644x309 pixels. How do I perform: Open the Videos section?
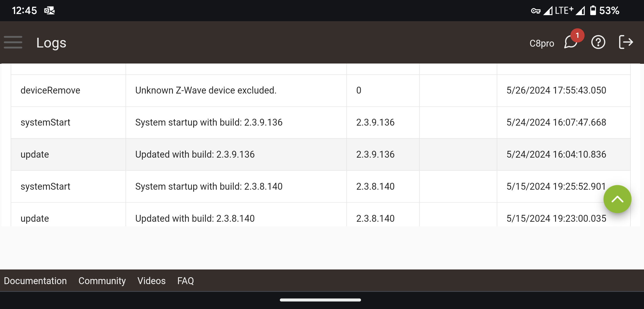(x=151, y=281)
